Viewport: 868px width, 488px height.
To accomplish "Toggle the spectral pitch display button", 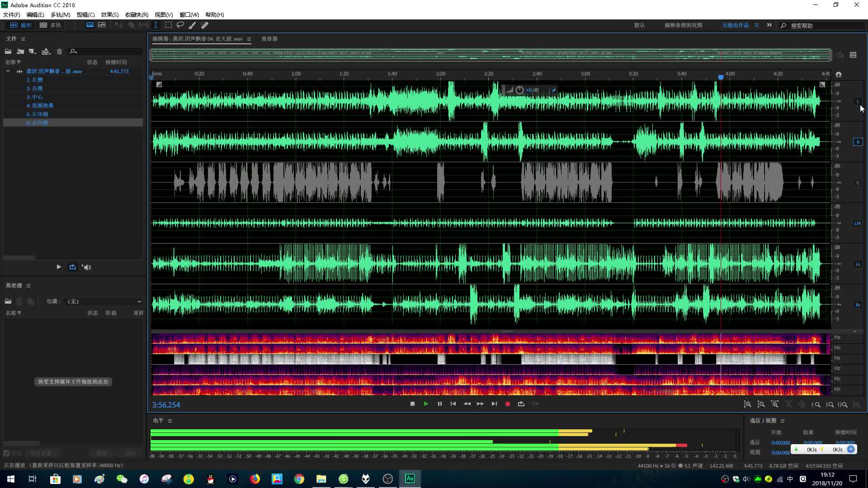I will click(x=102, y=25).
